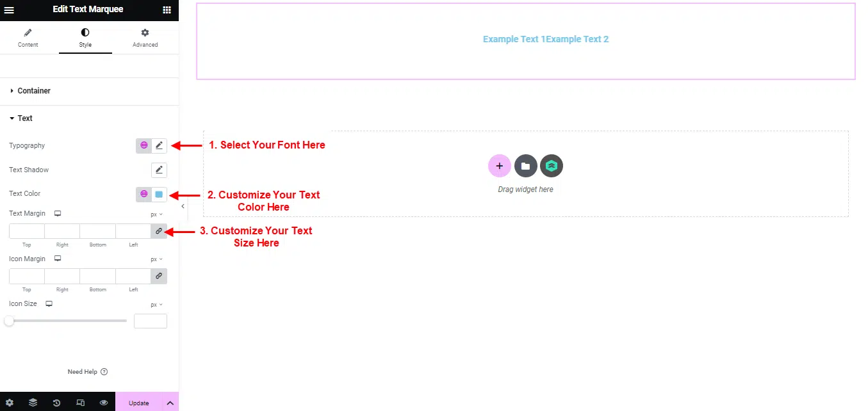868x411 pixels.
Task: Edit Text Shadow with the pencil icon
Action: tap(160, 170)
